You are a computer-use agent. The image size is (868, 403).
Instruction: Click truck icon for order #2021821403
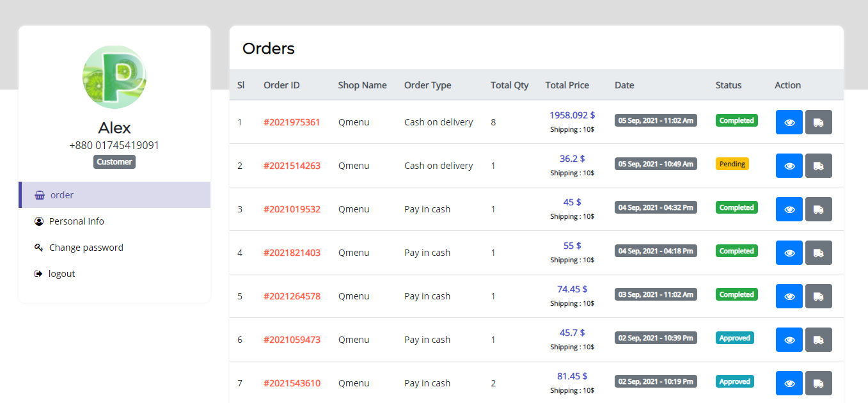click(x=818, y=253)
